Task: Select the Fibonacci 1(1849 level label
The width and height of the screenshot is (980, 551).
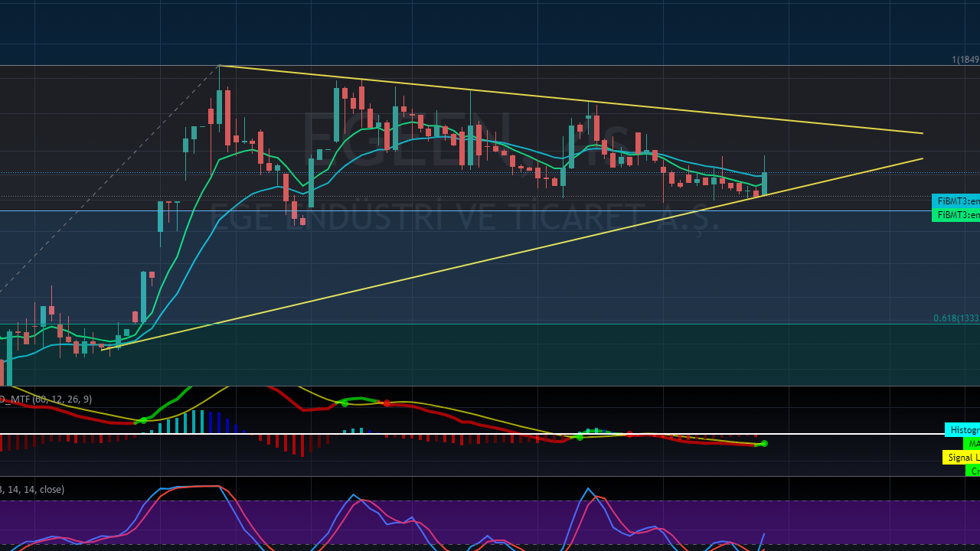Action: 965,60
